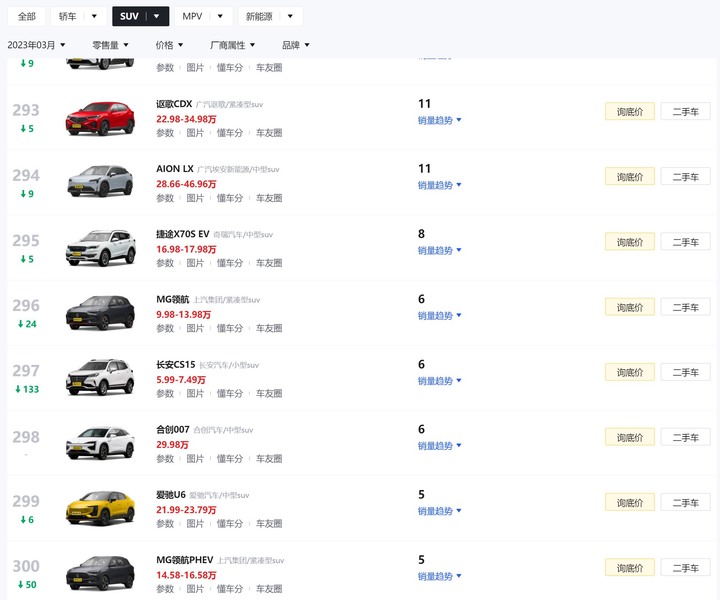Open the 捷途X70S EV car image
720x600 pixels.
coord(100,248)
